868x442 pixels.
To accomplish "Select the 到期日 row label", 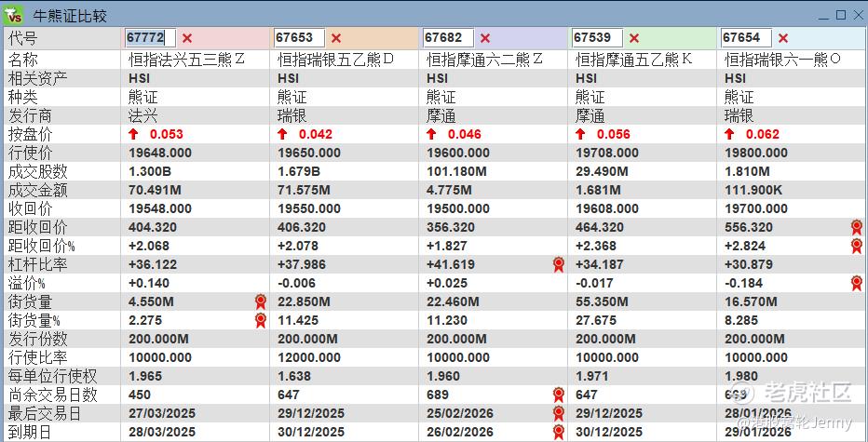I will 31,432.
